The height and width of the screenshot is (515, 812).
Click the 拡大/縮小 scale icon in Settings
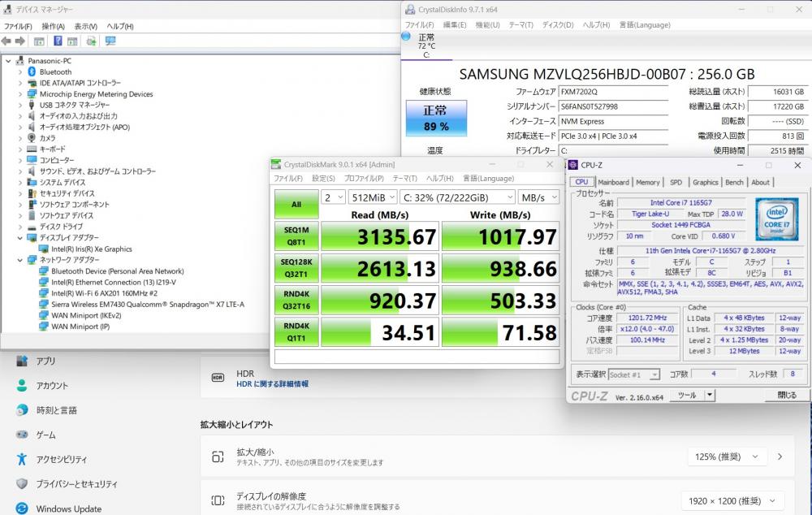(218, 457)
